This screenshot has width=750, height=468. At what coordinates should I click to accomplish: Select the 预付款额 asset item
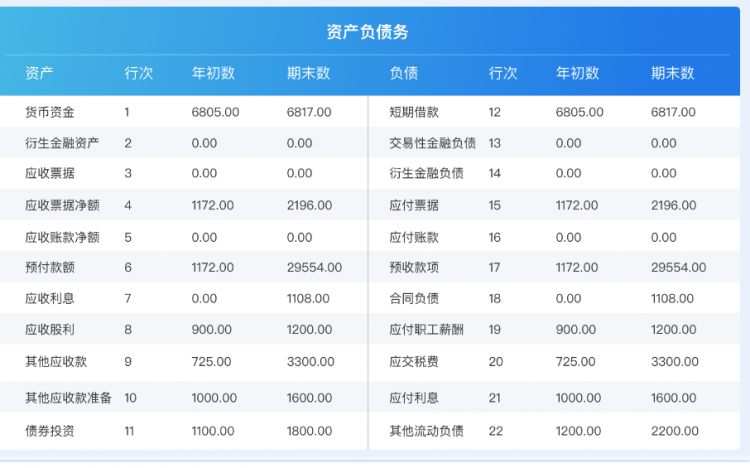(x=50, y=268)
